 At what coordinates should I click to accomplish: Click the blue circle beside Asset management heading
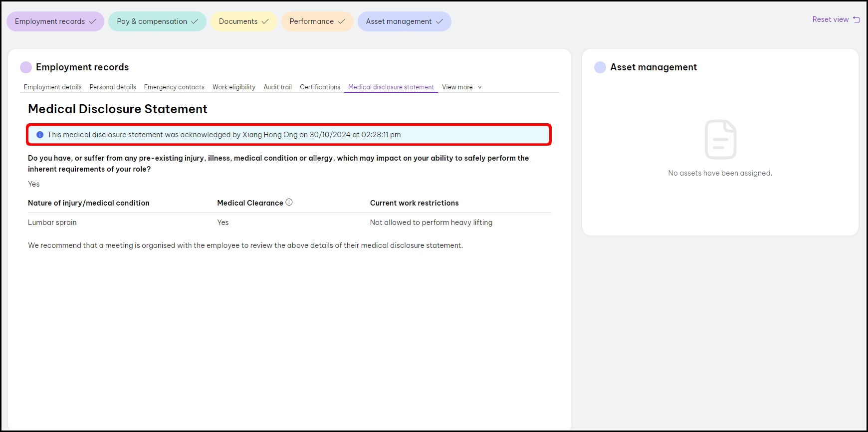tap(600, 67)
